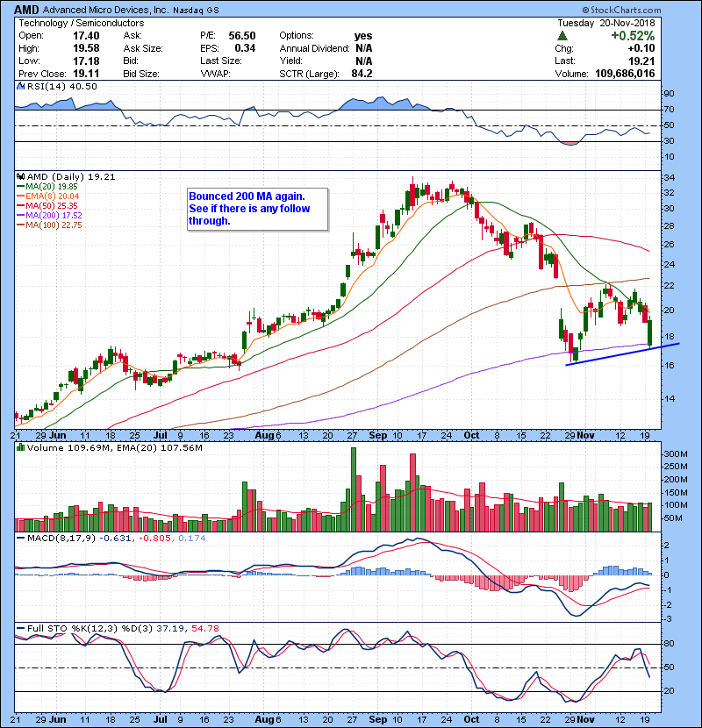Click the RSI indicator icon beside RSI(14)
The height and width of the screenshot is (728, 702).
tap(20, 86)
